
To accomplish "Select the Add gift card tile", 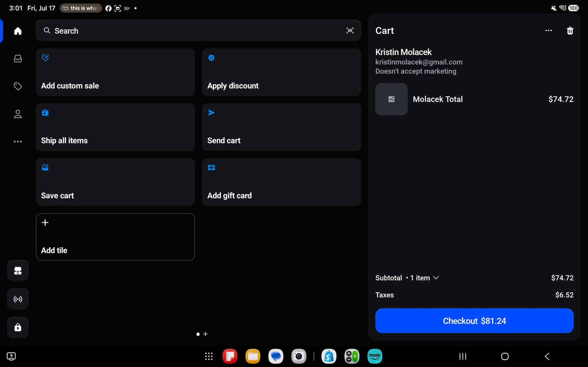I will 282,182.
